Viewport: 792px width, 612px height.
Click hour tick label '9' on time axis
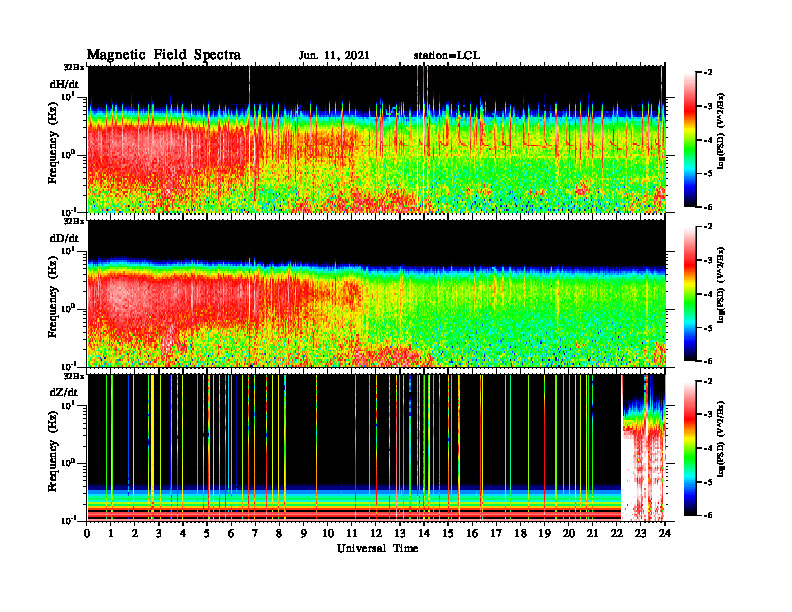(x=304, y=533)
